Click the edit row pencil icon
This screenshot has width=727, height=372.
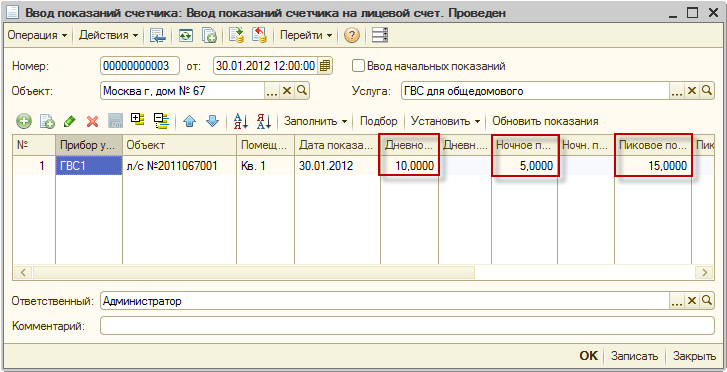[x=70, y=122]
